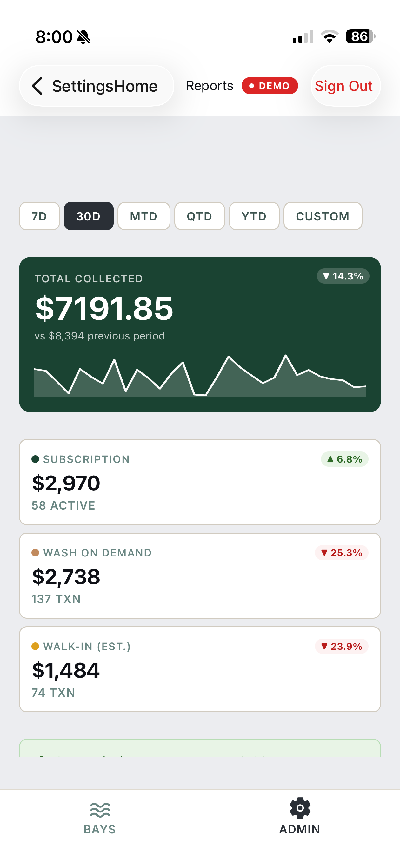The height and width of the screenshot is (868, 400).
Task: Open the Bays waves icon
Action: [x=100, y=810]
